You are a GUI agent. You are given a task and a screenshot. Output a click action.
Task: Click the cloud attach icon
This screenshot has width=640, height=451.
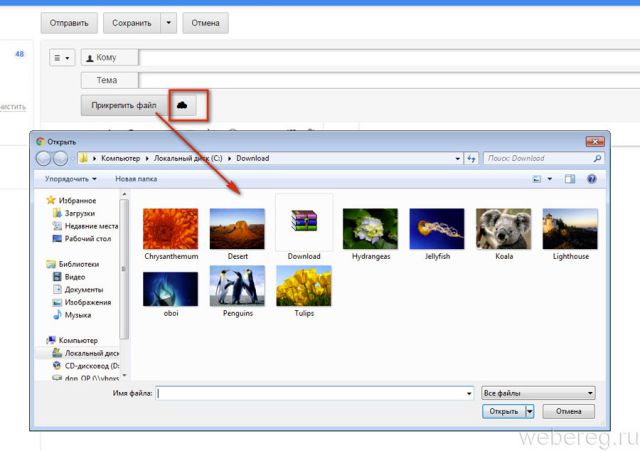coord(182,106)
